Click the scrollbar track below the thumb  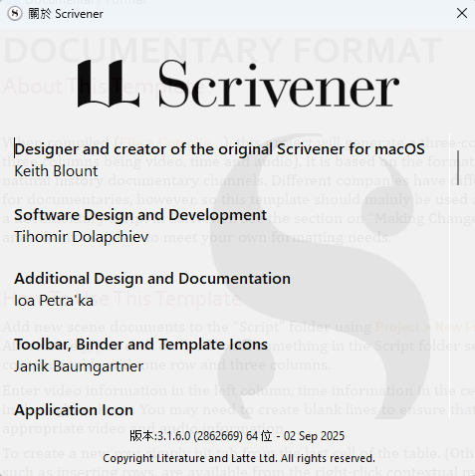[458, 302]
